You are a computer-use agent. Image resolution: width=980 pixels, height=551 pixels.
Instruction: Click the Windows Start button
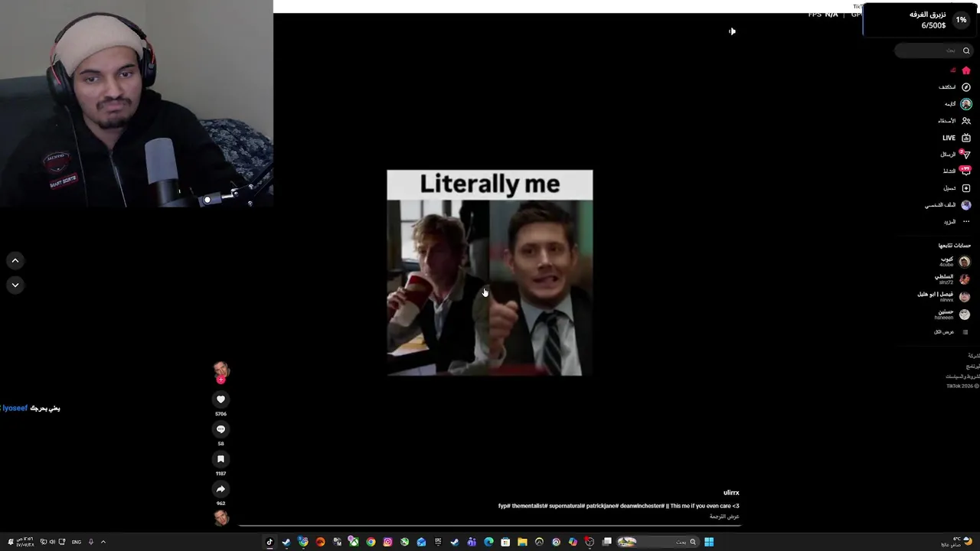[x=709, y=542]
